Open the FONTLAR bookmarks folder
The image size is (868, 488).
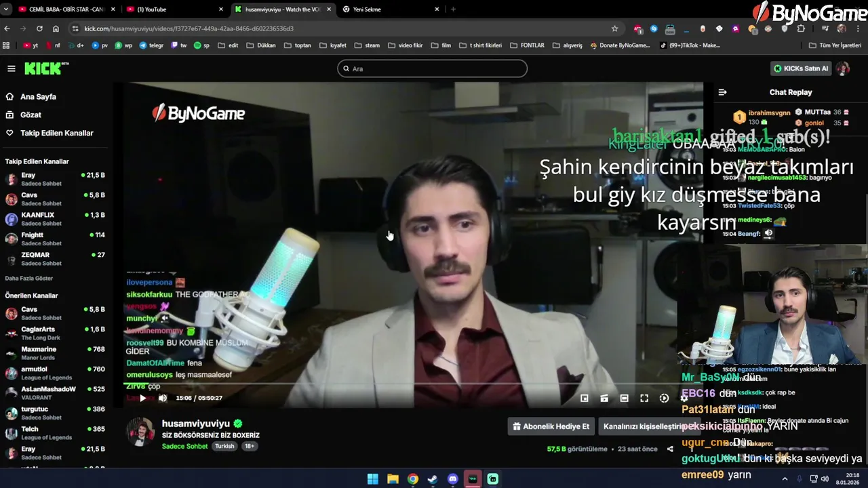[x=527, y=45]
